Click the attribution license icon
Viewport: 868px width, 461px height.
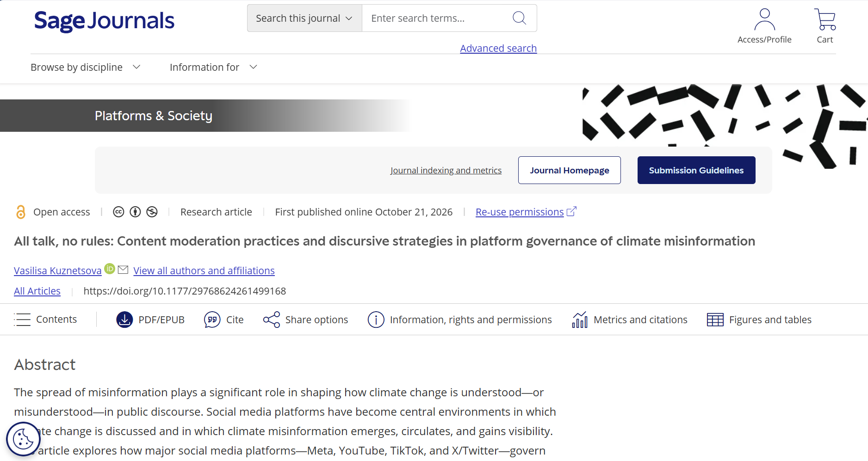(135, 212)
